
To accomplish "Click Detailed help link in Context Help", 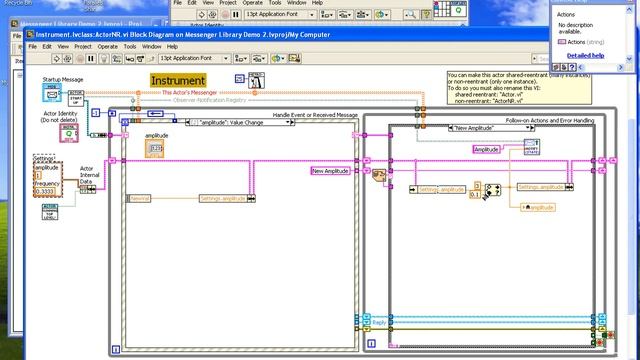I will [585, 56].
